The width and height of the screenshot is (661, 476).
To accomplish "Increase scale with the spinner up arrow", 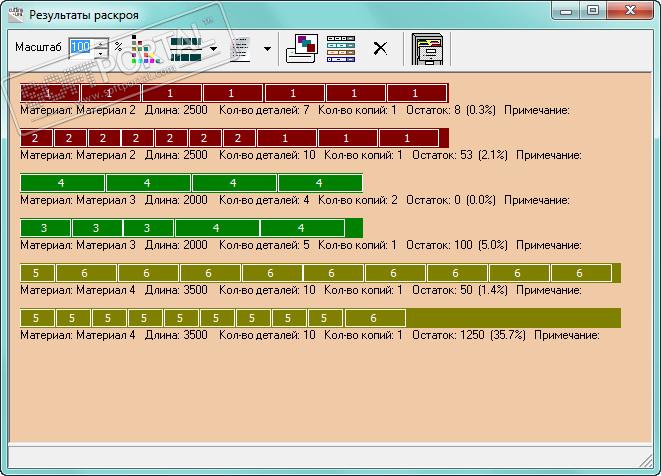I will [100, 43].
